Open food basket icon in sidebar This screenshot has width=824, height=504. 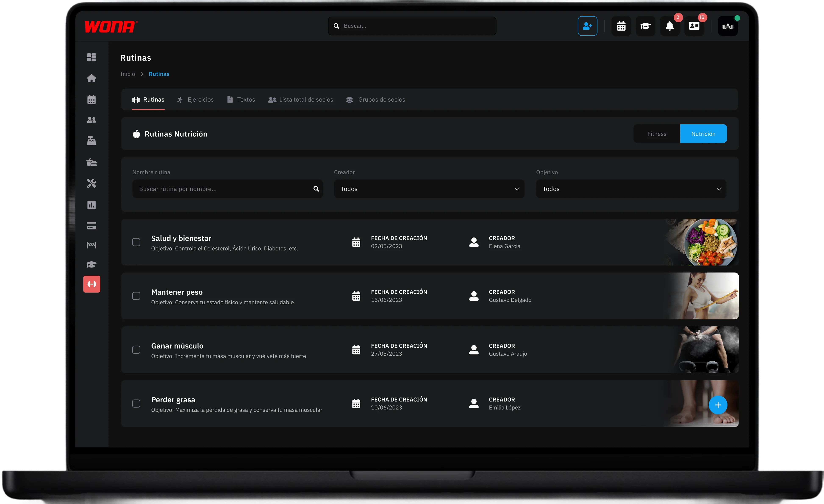92,162
